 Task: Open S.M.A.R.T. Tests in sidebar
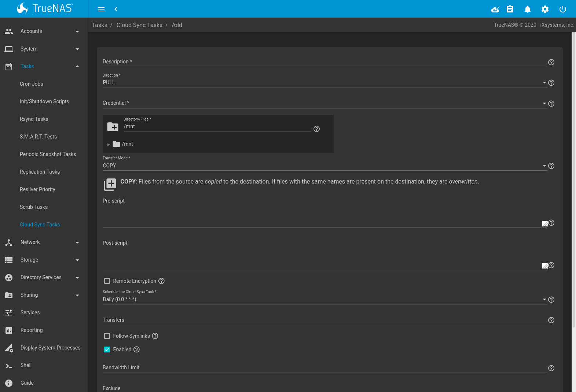[38, 137]
